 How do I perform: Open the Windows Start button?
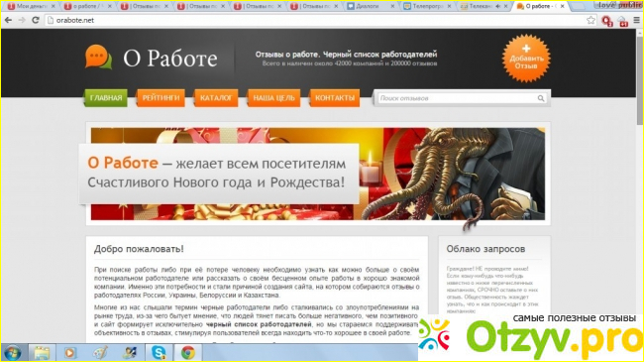pos(13,352)
